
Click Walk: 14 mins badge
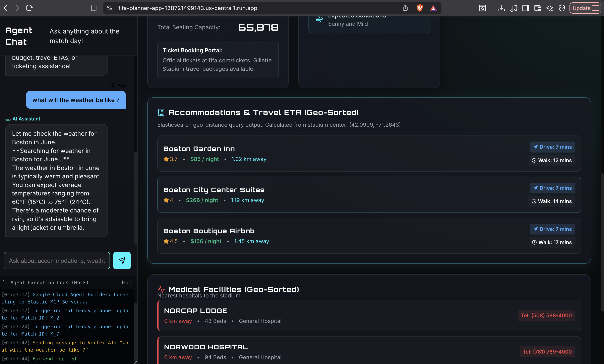point(552,201)
